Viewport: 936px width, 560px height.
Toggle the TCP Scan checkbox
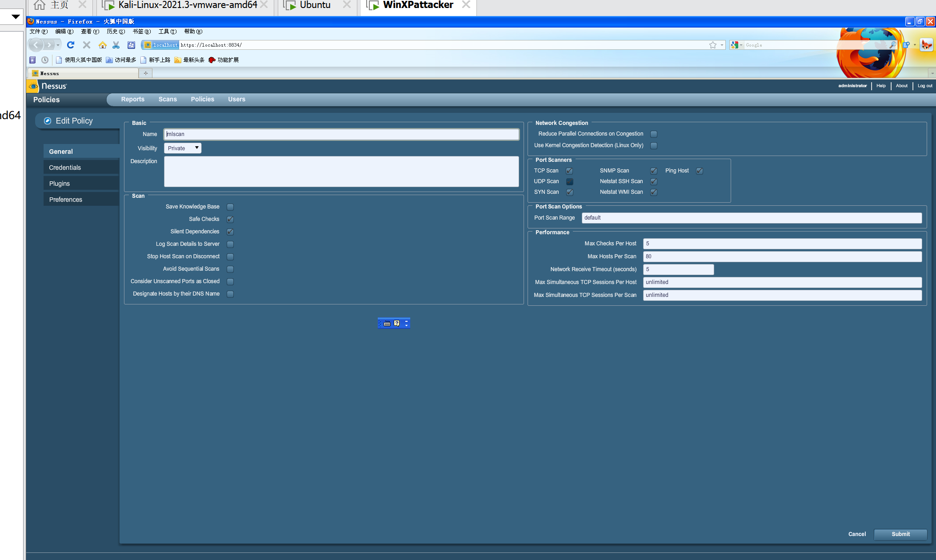point(569,171)
